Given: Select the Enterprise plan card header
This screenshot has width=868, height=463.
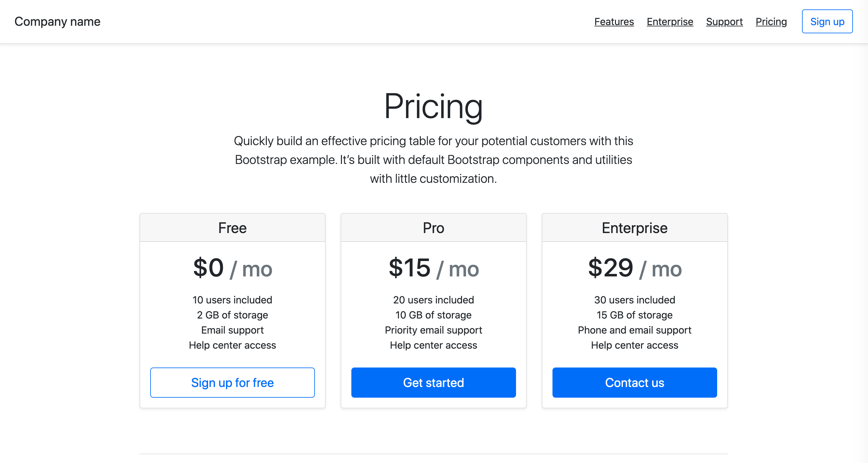Looking at the screenshot, I should (635, 228).
